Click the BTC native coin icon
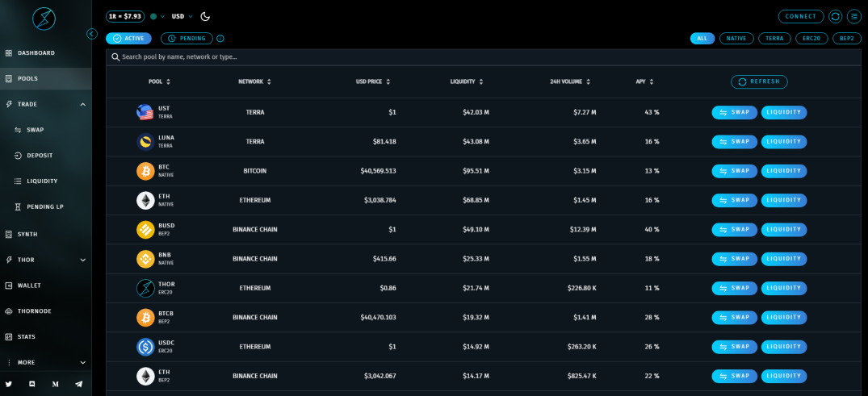This screenshot has width=868, height=396. coord(145,171)
